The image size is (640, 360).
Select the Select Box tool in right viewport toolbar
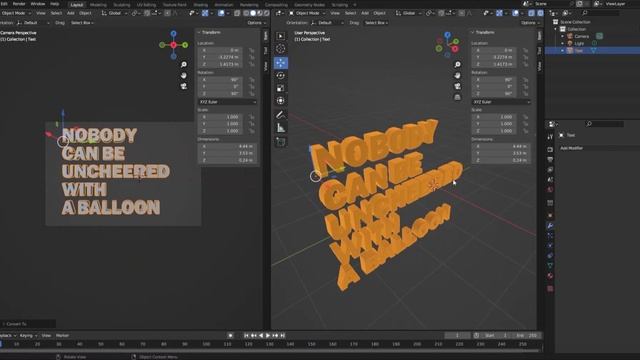[280, 36]
